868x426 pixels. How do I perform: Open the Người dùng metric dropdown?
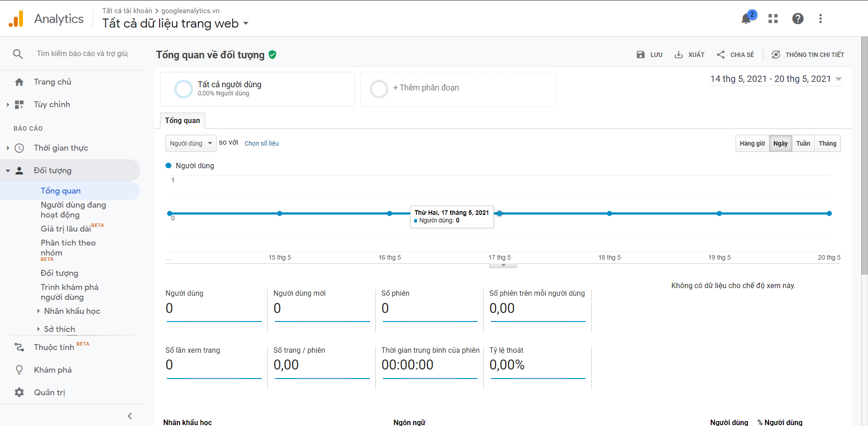pos(190,143)
